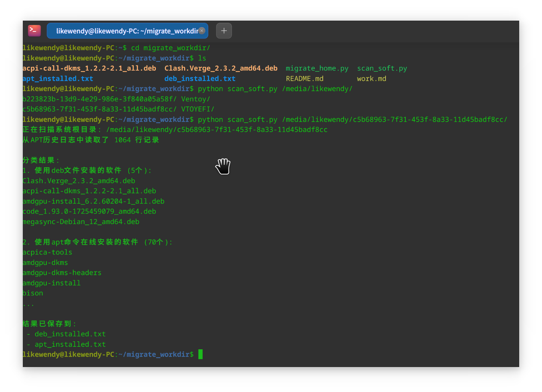Click the amdgpu-dkms package line
Image resolution: width=542 pixels, height=392 pixels.
45,262
